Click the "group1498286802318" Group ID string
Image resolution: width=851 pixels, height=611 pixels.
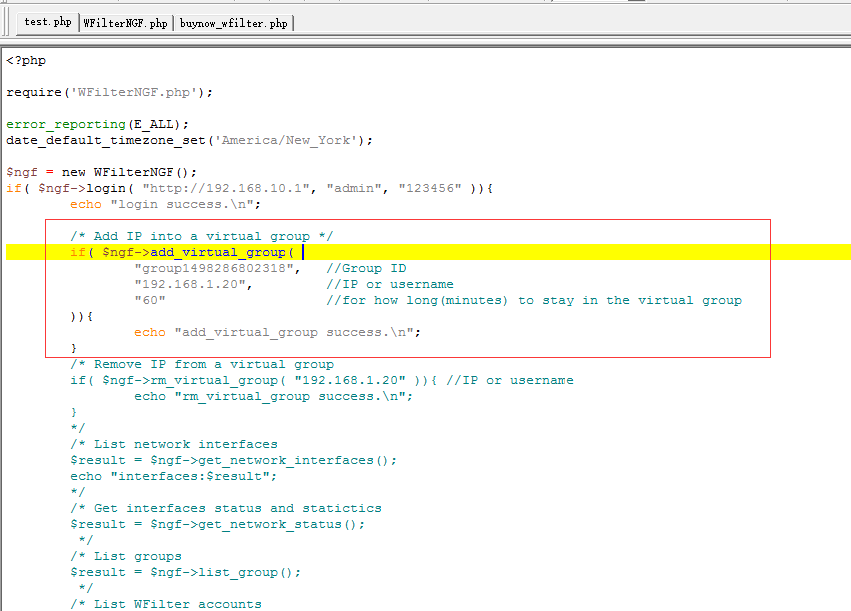coord(217,269)
